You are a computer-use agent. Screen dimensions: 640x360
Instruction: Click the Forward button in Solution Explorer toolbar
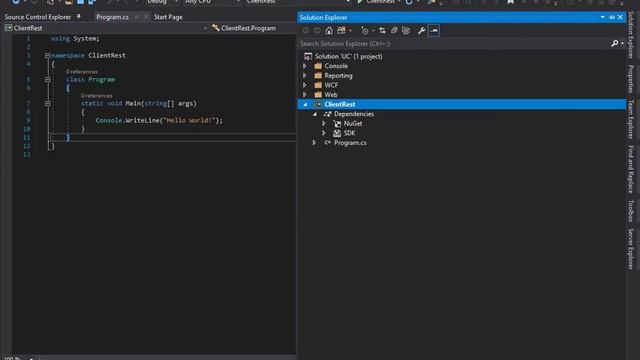(x=317, y=31)
